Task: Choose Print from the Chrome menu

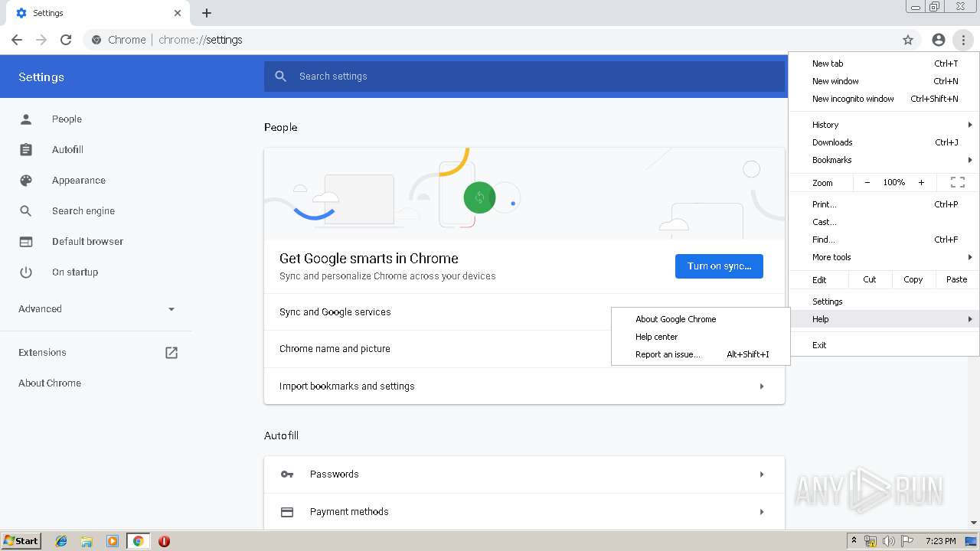Action: (x=884, y=204)
